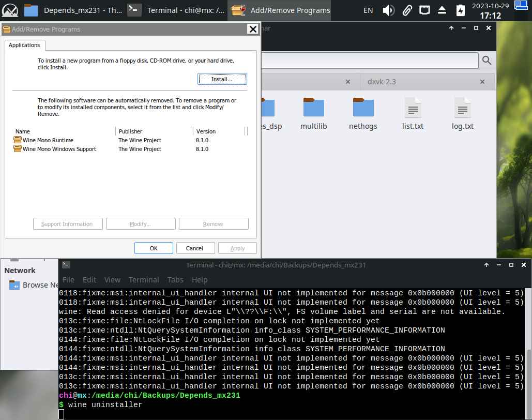Open the network connection tray icon
This screenshot has height=420, width=532.
424,10
